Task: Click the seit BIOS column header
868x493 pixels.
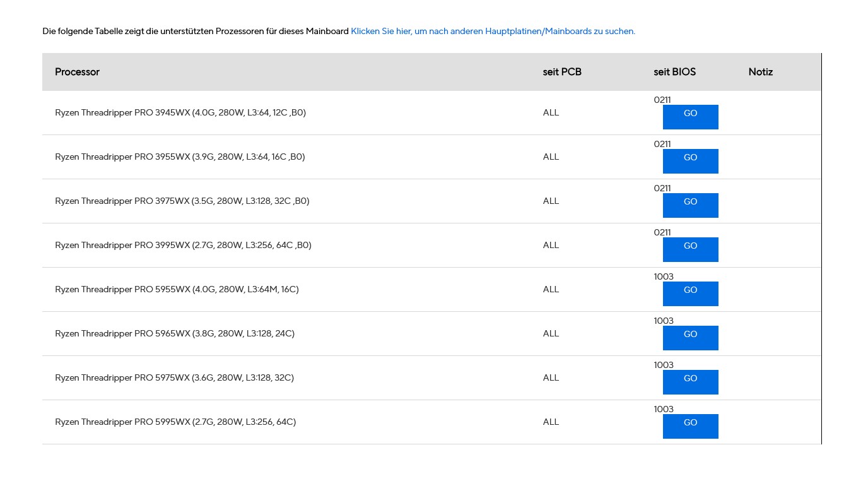Action: pos(674,72)
